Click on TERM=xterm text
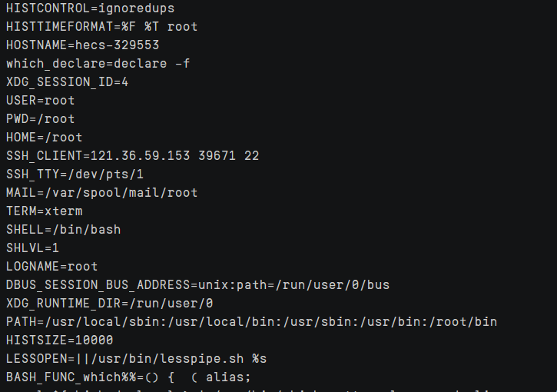 pyautogui.click(x=44, y=211)
